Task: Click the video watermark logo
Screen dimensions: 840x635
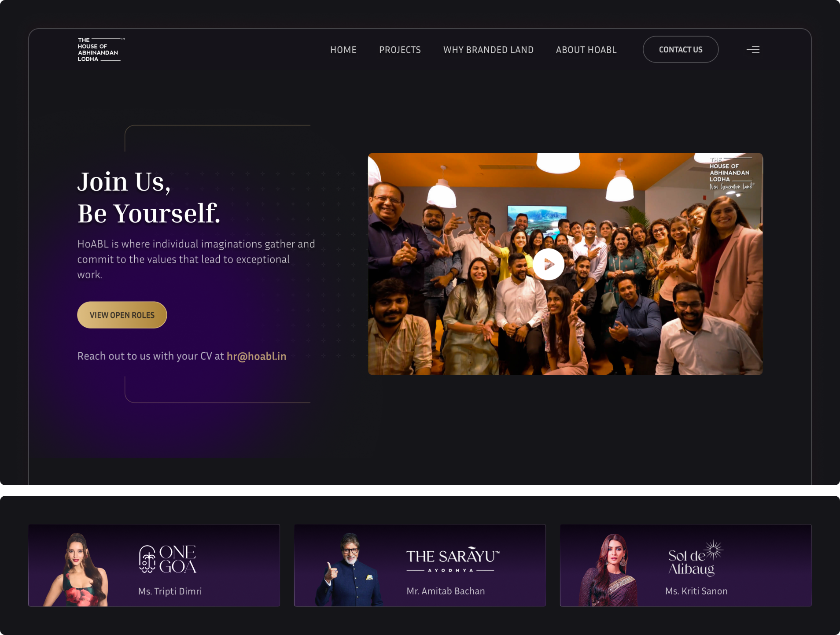Action: pos(731,174)
